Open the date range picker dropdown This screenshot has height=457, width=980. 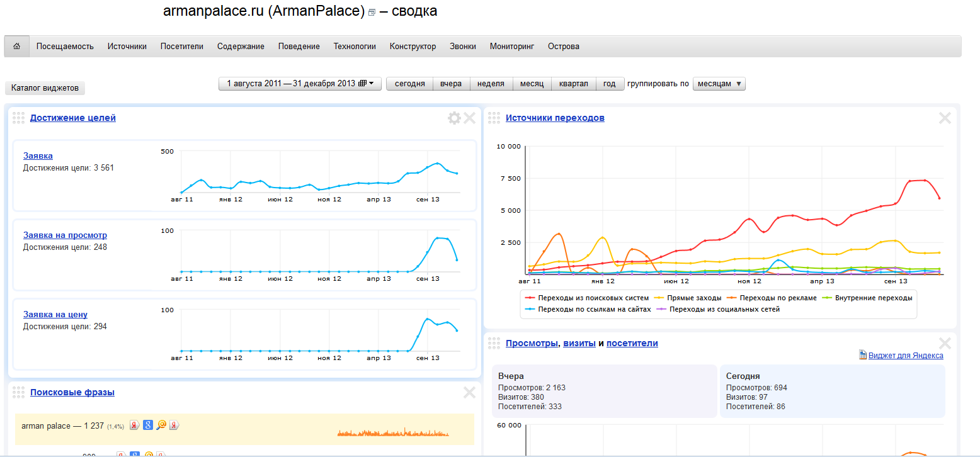(299, 82)
